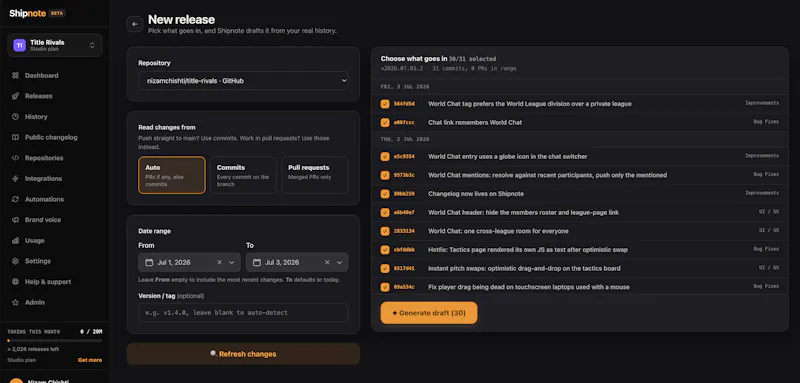
Task: Click the token usage progress bar
Action: point(55,341)
